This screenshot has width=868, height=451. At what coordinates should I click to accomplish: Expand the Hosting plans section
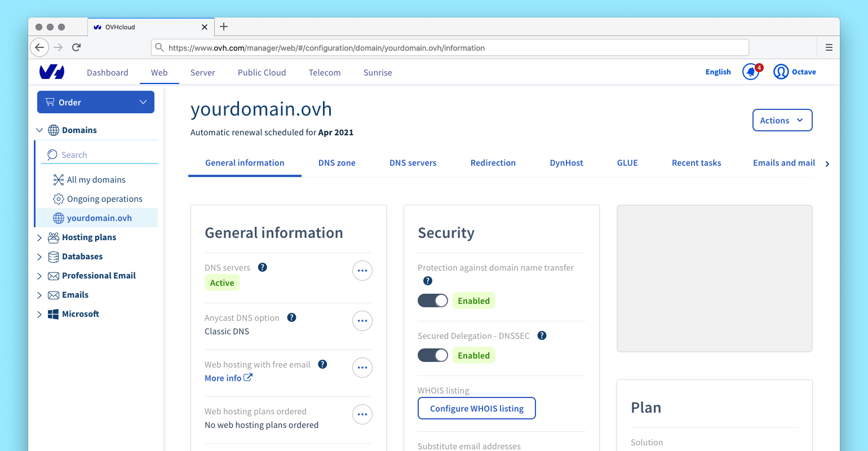(x=39, y=237)
